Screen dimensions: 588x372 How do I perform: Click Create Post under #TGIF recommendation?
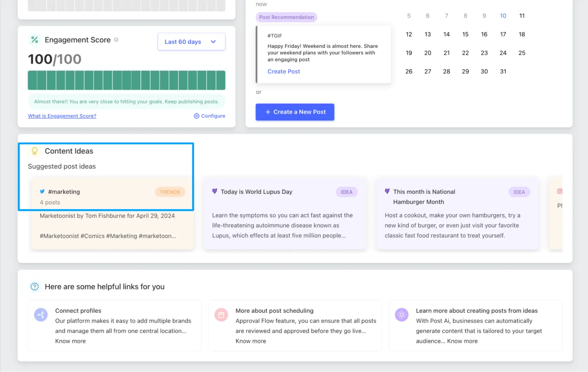(284, 72)
